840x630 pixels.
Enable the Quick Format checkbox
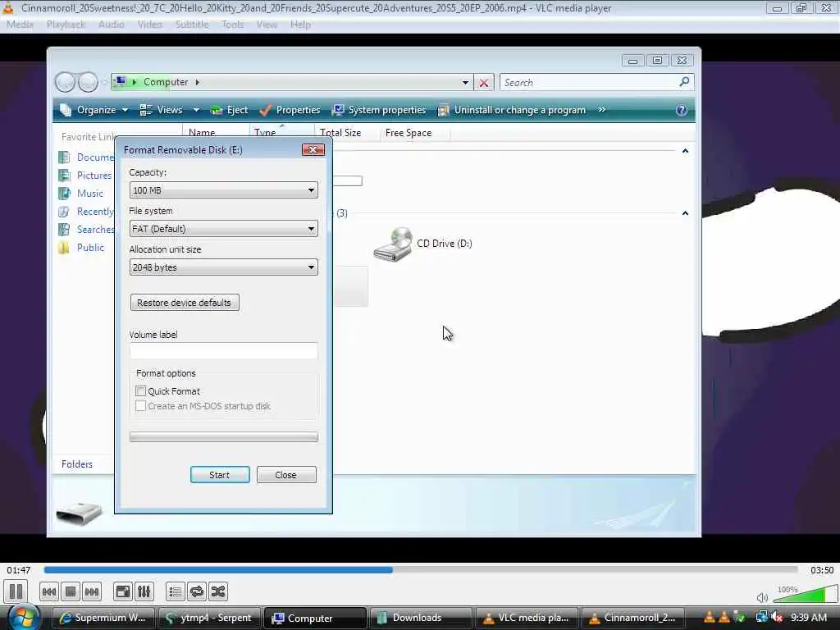(x=141, y=391)
